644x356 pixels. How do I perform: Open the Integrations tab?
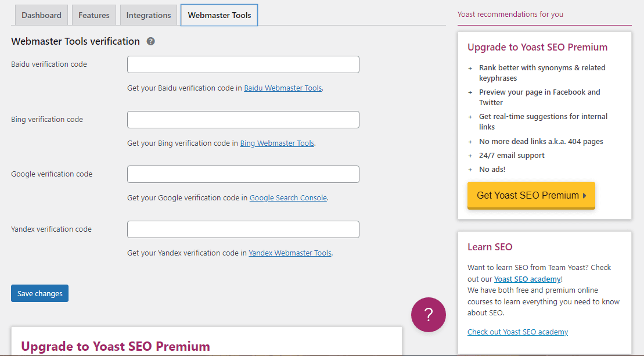point(149,15)
